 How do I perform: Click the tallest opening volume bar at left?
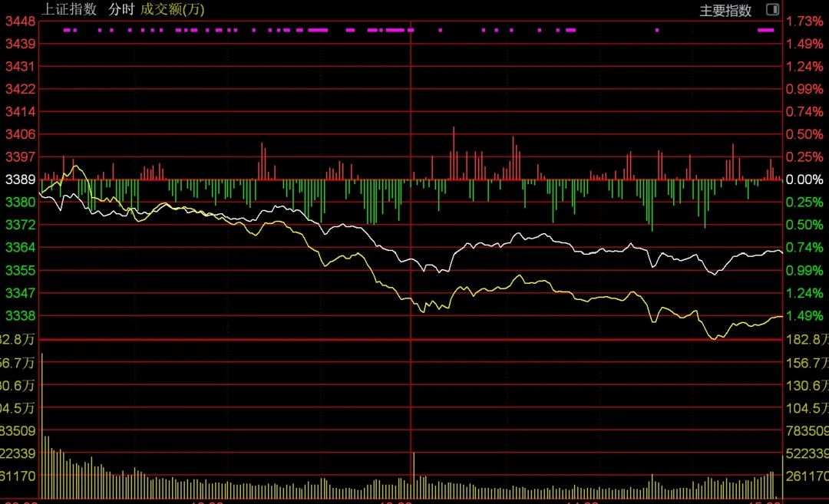(x=41, y=422)
